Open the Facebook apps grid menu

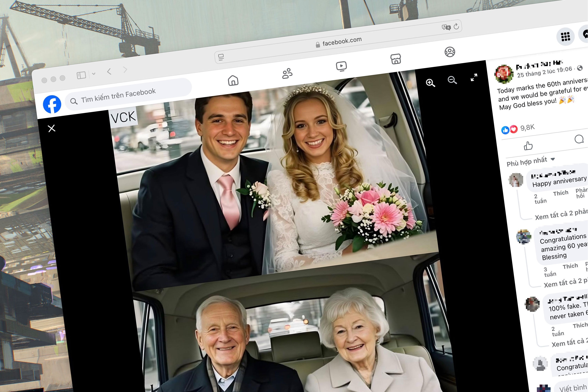pos(565,36)
